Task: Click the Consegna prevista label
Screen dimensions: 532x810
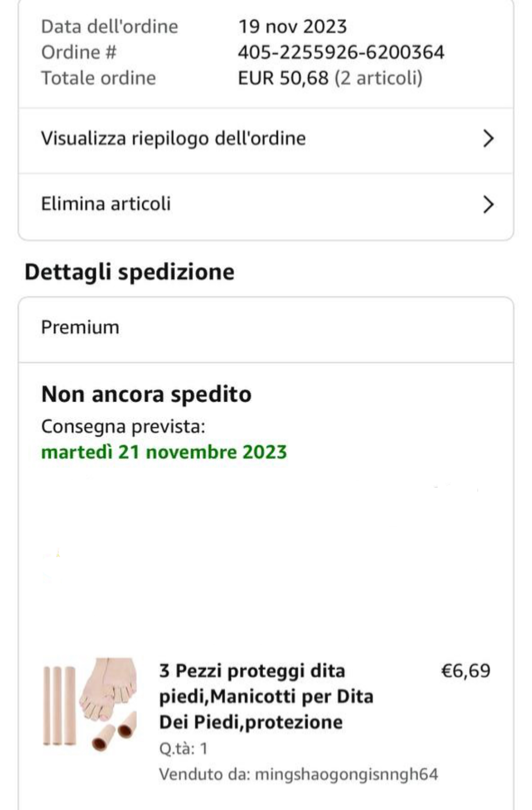Action: [x=123, y=426]
